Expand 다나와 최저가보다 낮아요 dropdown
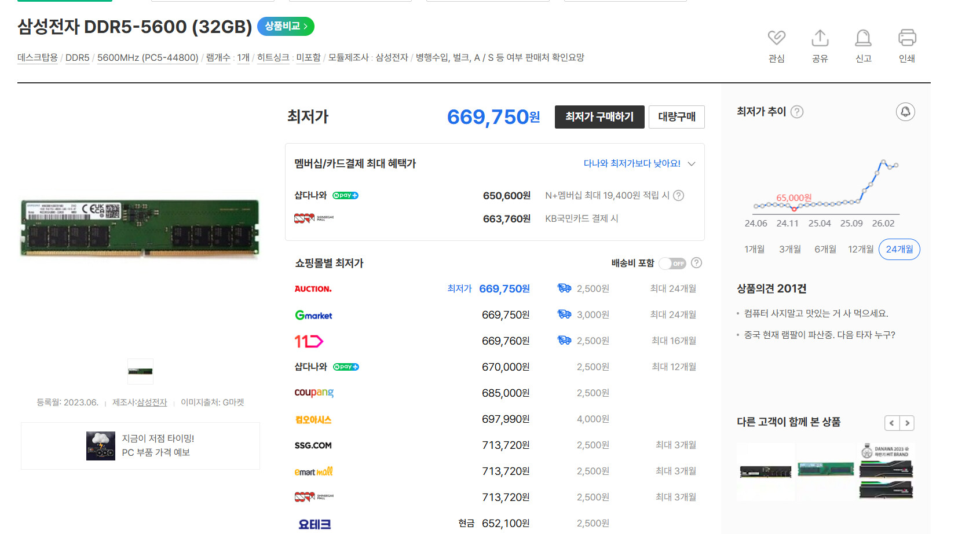The width and height of the screenshot is (980, 534). (639, 164)
